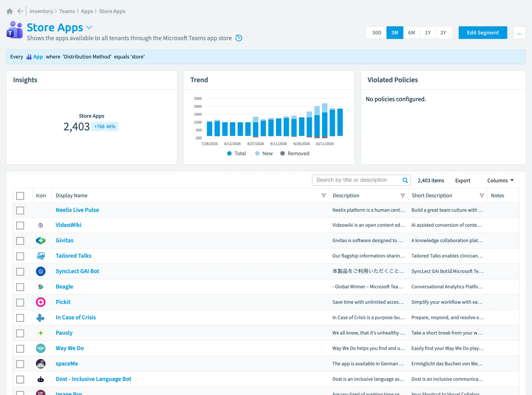Viewport: 532px width, 395px height.
Task: Open Teams breadcrumb
Action: tap(67, 11)
